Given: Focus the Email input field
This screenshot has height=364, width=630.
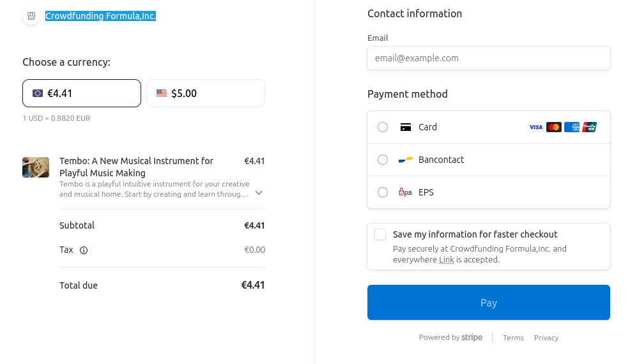Looking at the screenshot, I should [489, 58].
